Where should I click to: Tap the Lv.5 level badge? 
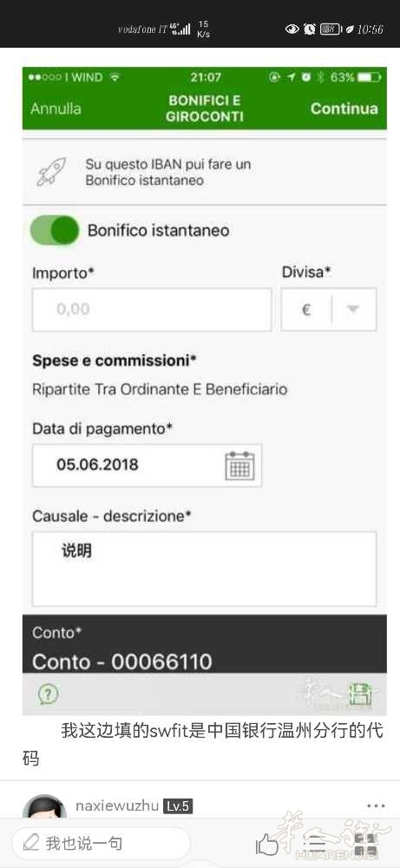click(x=178, y=806)
